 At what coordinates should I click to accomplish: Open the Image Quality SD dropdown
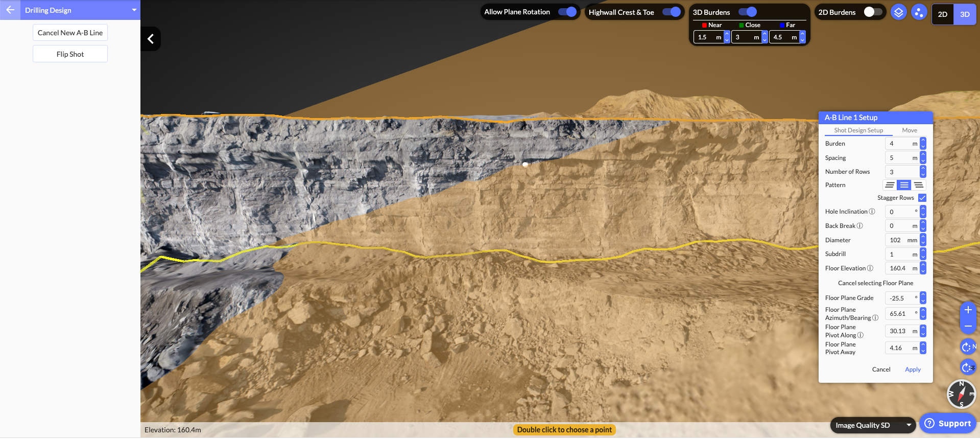tap(873, 425)
